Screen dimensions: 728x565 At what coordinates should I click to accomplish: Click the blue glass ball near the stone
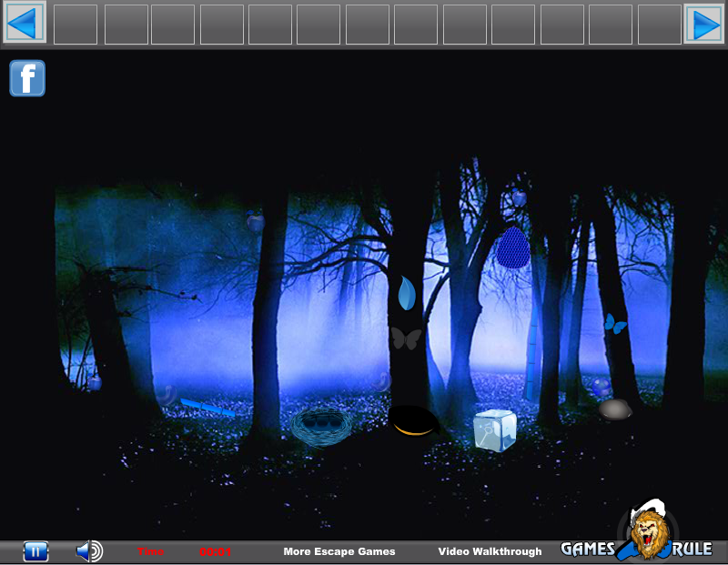[602, 387]
